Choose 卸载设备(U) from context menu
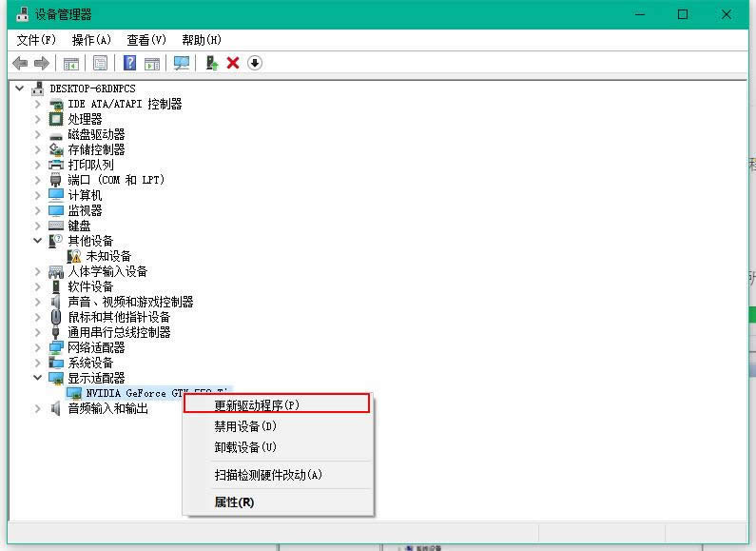 (278, 447)
